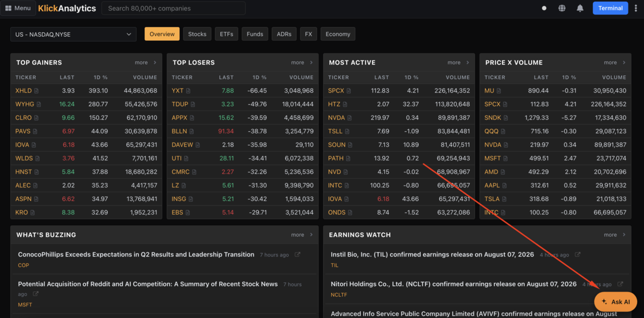The width and height of the screenshot is (644, 318).
Task: Click more link in Most Active
Action: pyautogui.click(x=454, y=63)
